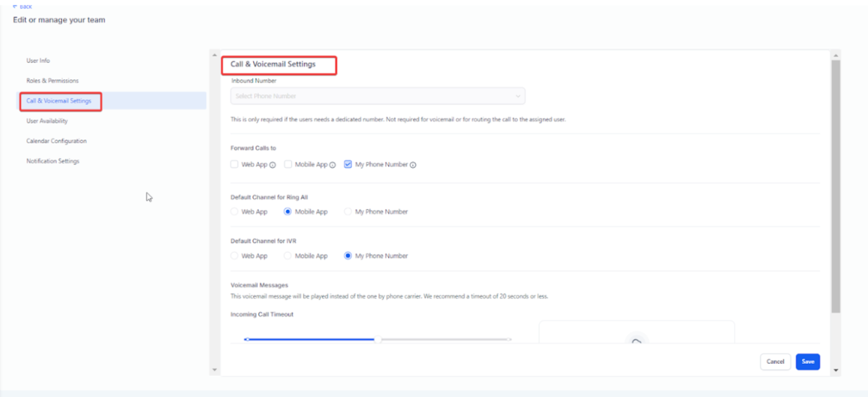
Task: Select Mobile App radio for IVR
Action: [x=287, y=256]
